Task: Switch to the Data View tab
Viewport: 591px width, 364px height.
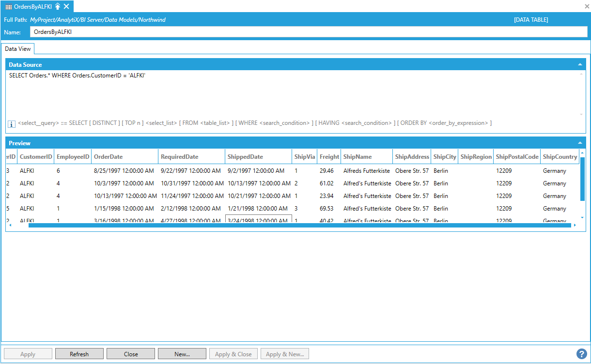Action: [18, 49]
